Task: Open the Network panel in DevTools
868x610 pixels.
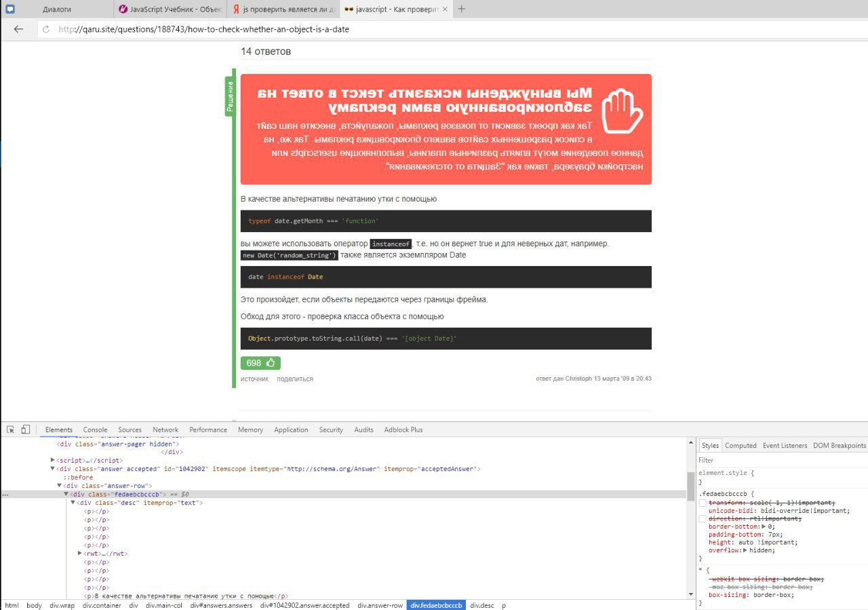Action: point(165,430)
